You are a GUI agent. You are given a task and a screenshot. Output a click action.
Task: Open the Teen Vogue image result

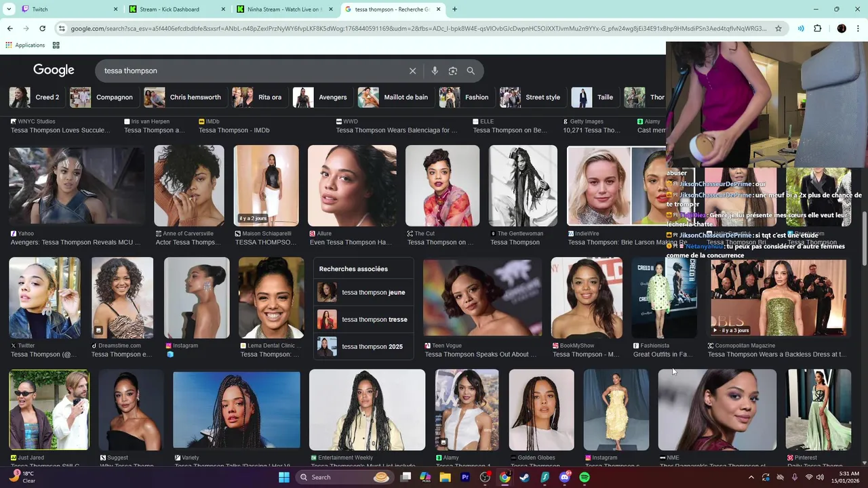click(482, 297)
